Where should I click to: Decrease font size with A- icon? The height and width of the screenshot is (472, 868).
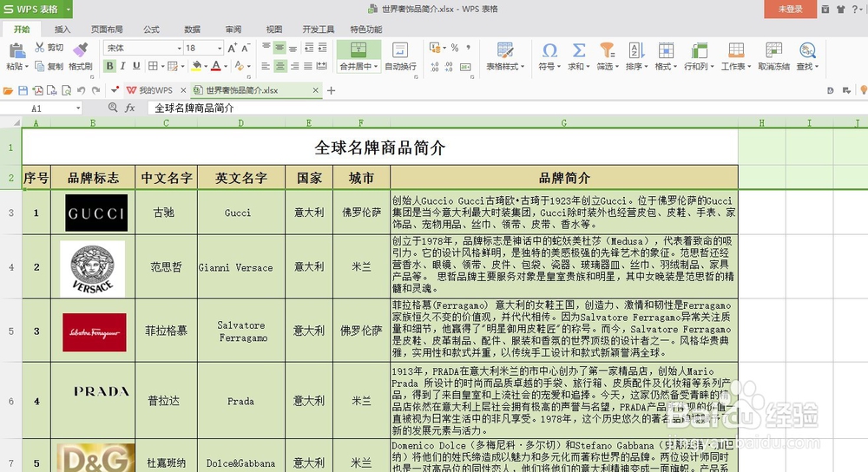coord(246,48)
